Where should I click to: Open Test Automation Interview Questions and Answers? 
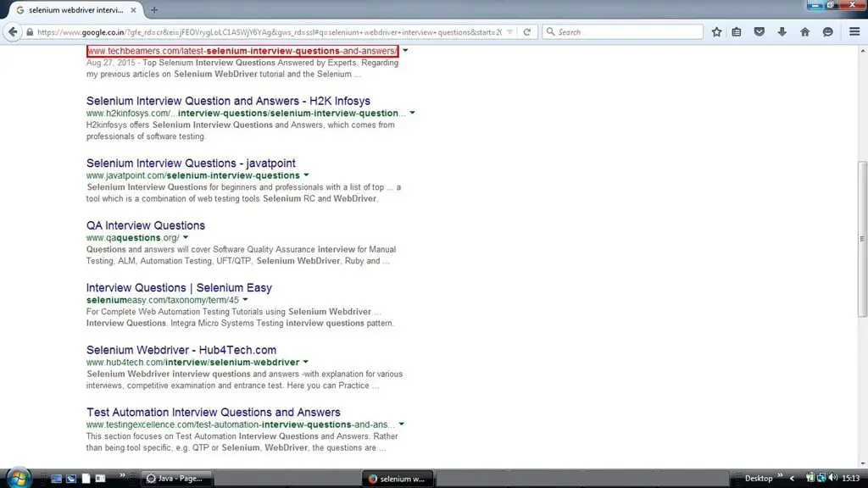point(214,412)
